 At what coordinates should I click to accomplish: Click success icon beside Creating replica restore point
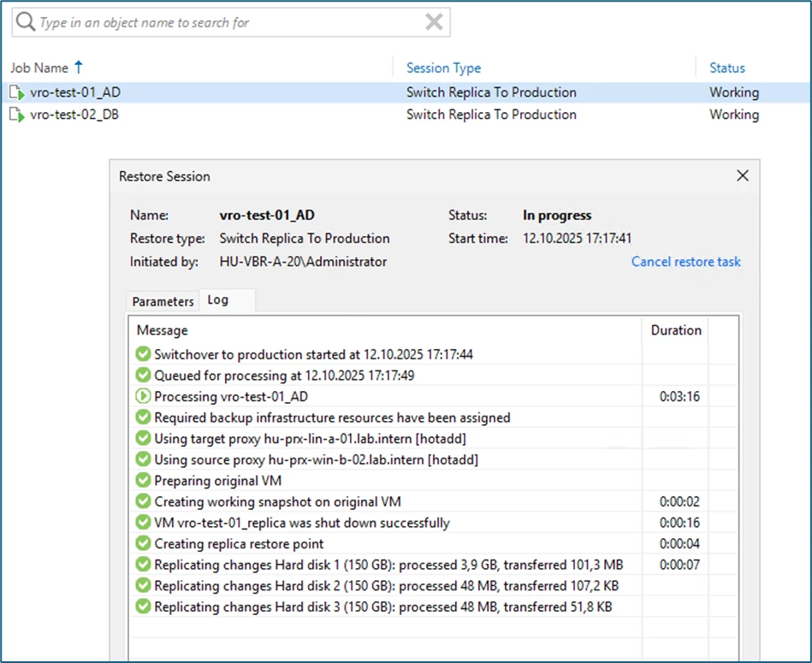pos(143,544)
